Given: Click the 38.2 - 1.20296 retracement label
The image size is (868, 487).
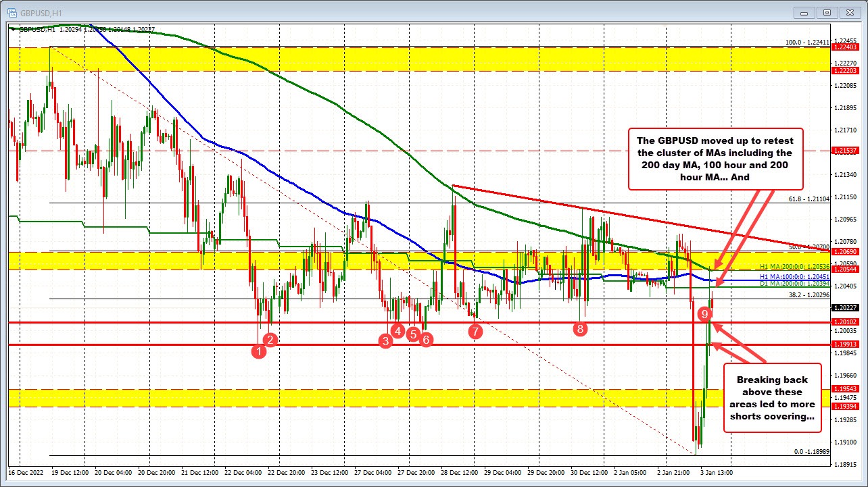Looking at the screenshot, I should (809, 294).
